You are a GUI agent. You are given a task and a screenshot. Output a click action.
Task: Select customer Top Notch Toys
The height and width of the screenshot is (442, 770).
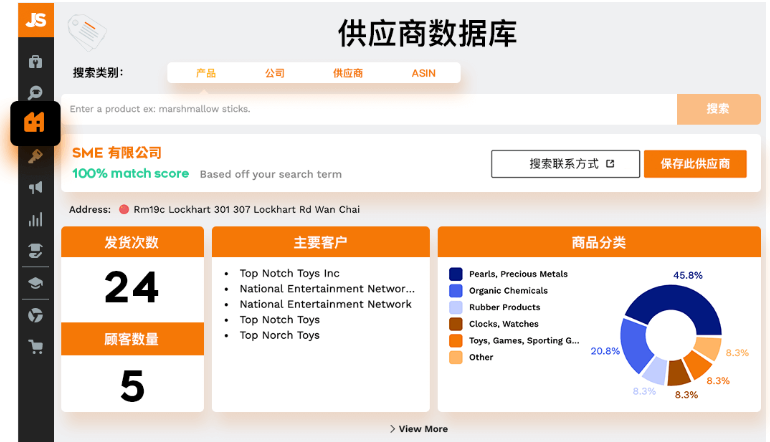pos(279,320)
